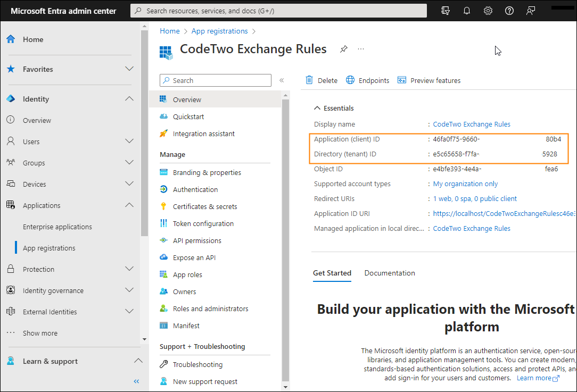Collapse the app menu with double chevron

282,80
